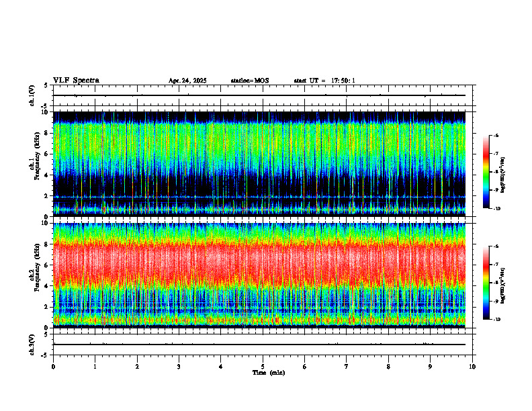Click the "Time (min)" axis title

point(269,373)
